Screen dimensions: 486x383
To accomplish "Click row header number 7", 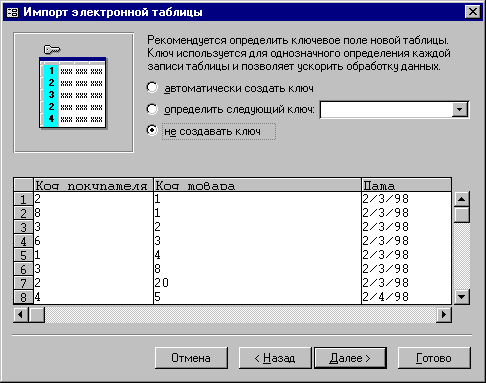I will (x=23, y=283).
